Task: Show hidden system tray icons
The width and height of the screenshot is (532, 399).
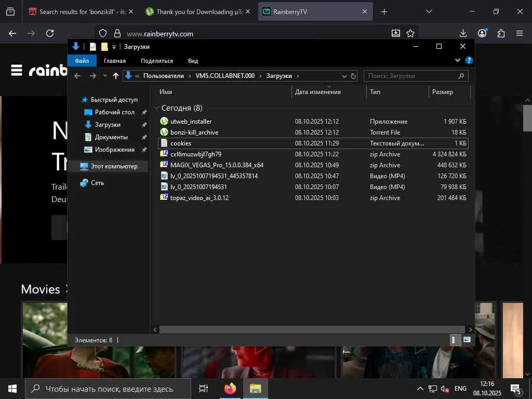Action: coord(420,389)
